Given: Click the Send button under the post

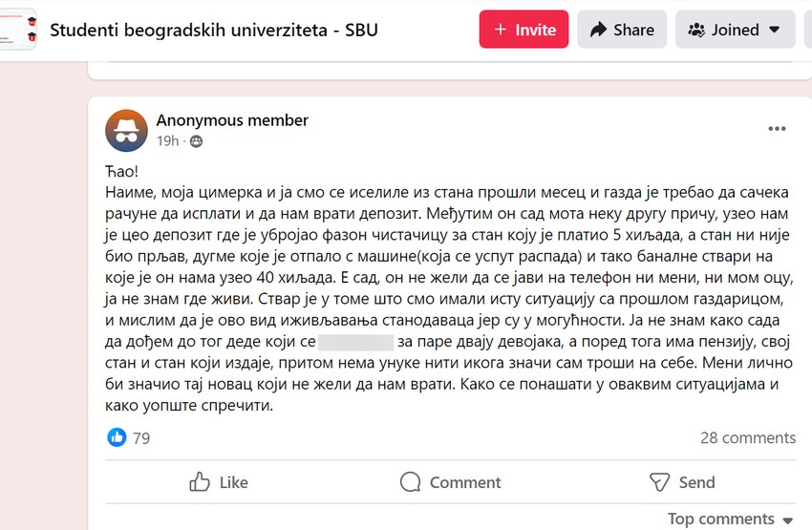Looking at the screenshot, I should pos(682,482).
